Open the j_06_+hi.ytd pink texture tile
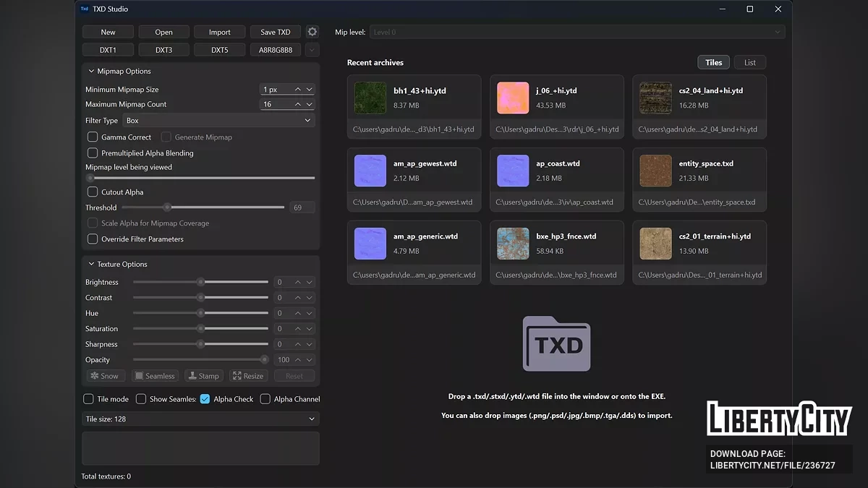The width and height of the screenshot is (868, 488). pyautogui.click(x=513, y=98)
